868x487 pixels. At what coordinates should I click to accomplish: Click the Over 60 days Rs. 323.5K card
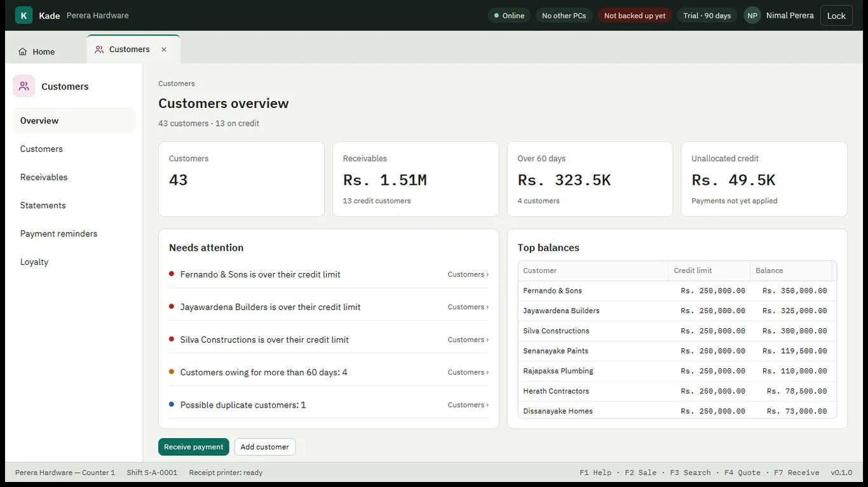coord(590,179)
